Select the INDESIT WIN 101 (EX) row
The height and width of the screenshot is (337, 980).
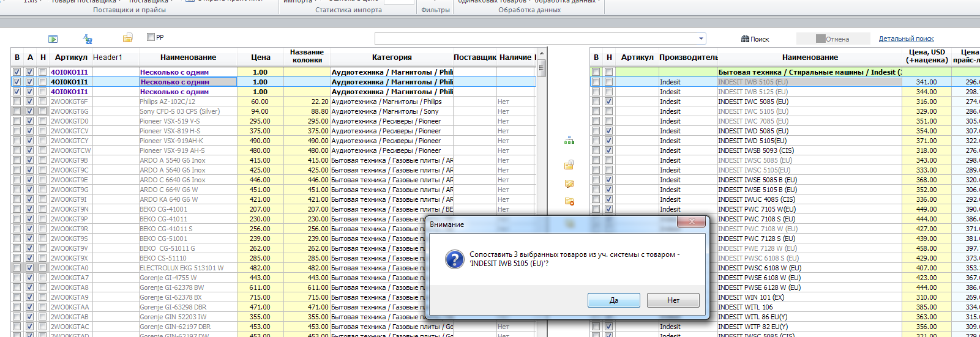click(x=809, y=297)
